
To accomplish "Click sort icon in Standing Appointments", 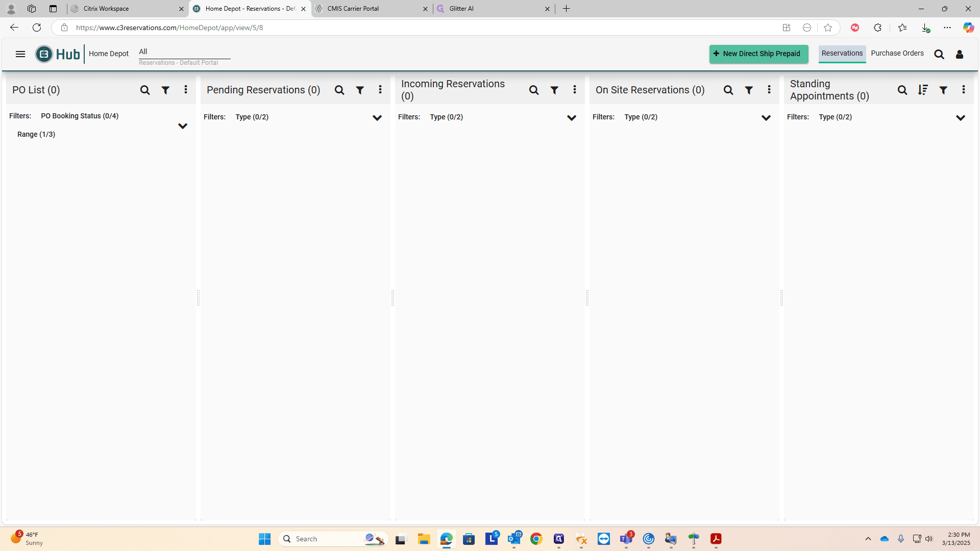I will click(923, 90).
